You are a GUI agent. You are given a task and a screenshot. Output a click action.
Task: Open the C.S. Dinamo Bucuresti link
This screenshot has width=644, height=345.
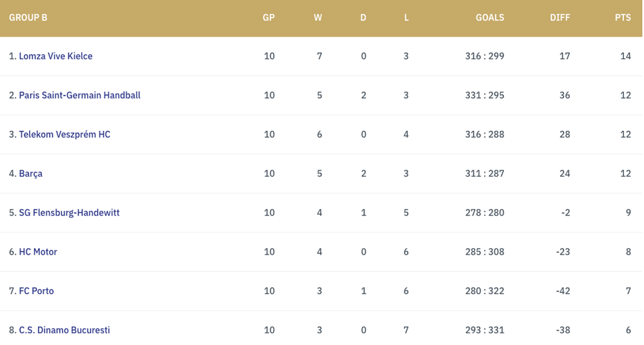(x=64, y=330)
